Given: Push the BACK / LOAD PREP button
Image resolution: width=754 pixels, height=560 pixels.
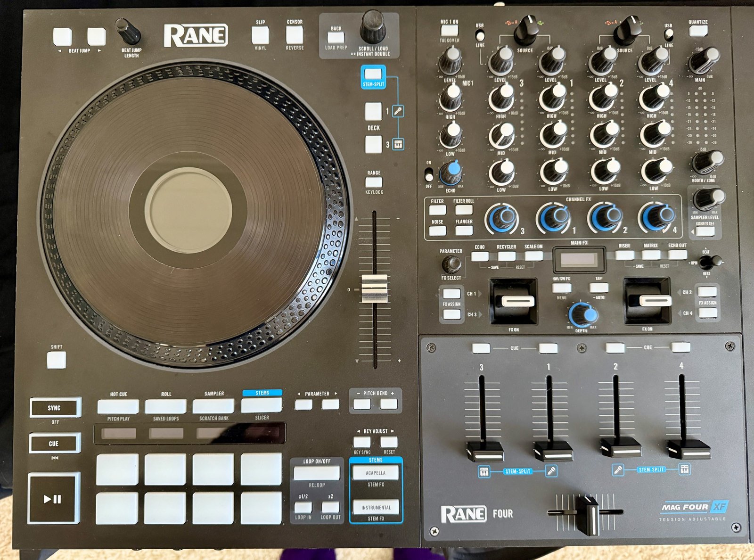Looking at the screenshot, I should coord(336,38).
